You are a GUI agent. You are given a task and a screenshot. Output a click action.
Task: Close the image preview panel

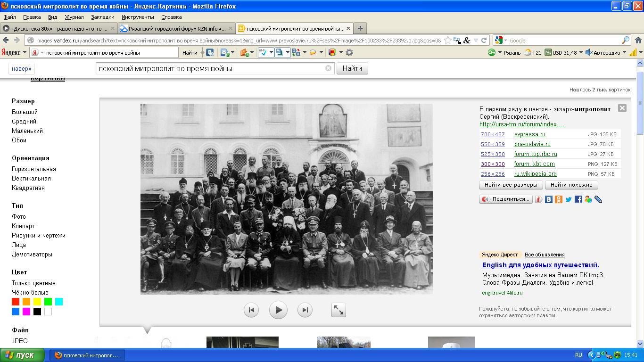click(x=622, y=108)
